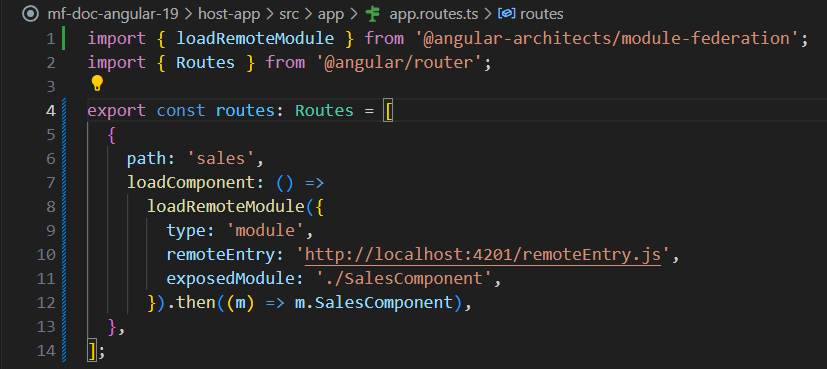The height and width of the screenshot is (369, 827).
Task: Click line number 8 in gutter
Action: click(50, 207)
